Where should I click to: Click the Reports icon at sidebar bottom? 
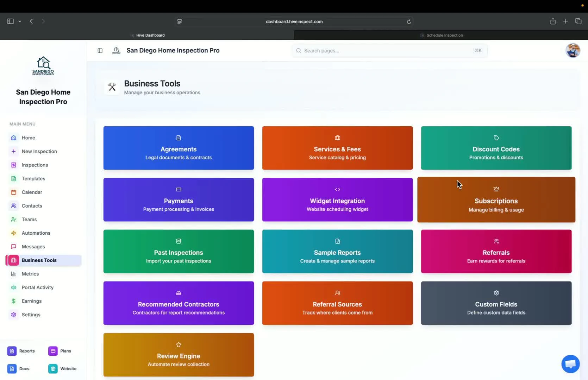click(x=12, y=351)
